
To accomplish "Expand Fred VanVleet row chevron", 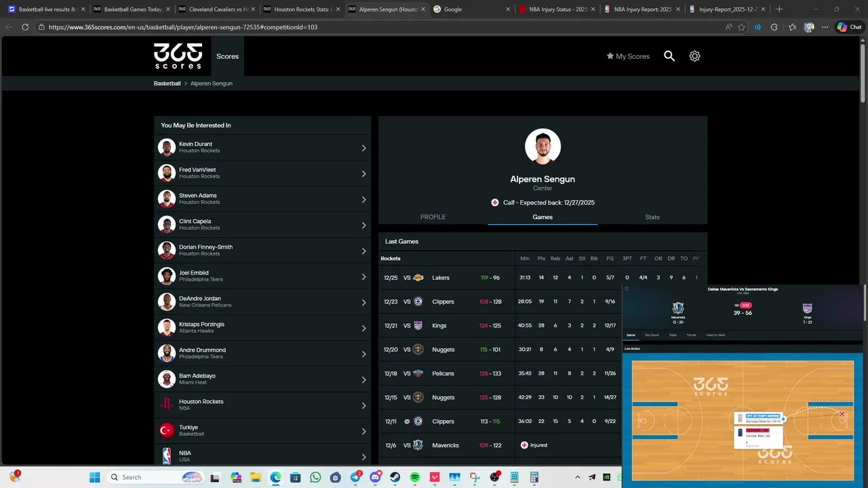I will 363,174.
